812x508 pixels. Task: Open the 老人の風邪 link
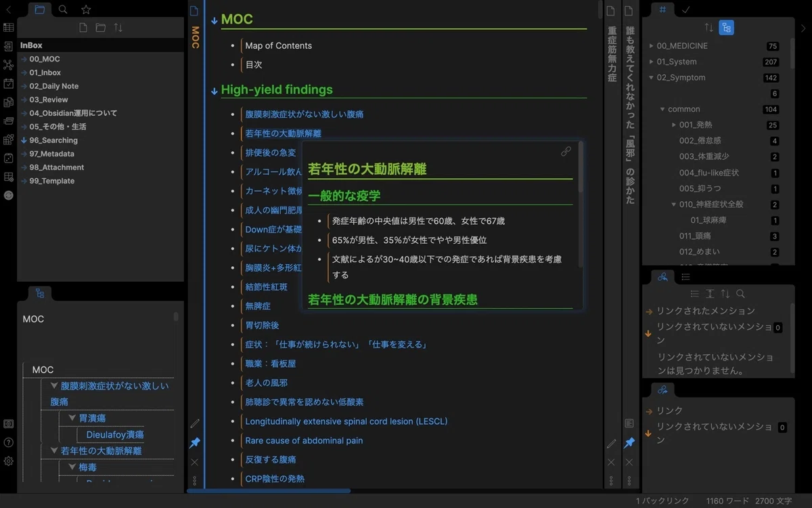[267, 383]
